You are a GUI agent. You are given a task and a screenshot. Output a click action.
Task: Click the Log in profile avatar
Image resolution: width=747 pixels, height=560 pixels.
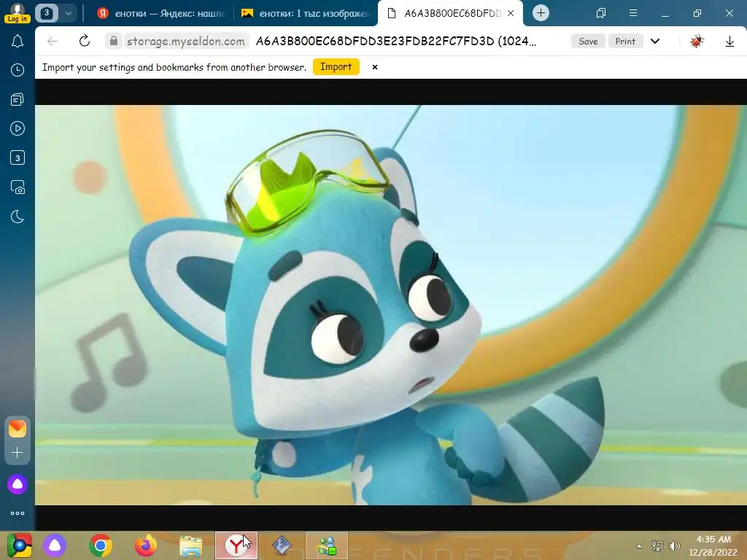click(x=18, y=13)
